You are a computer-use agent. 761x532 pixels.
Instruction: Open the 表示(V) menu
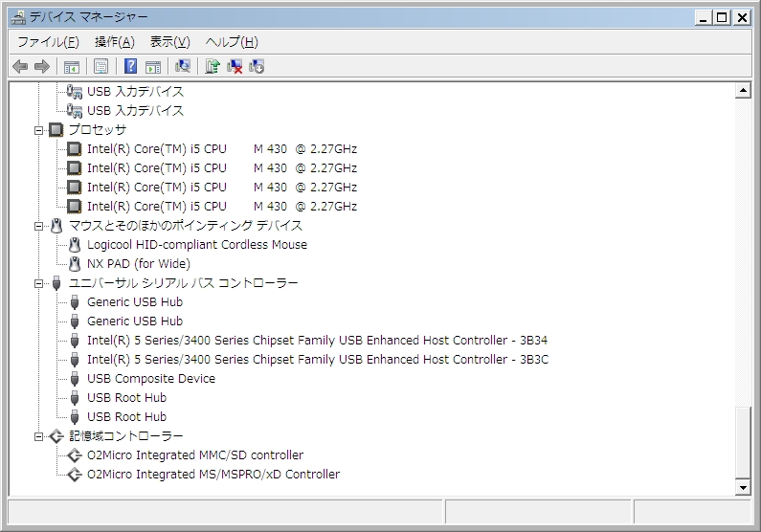pos(169,42)
